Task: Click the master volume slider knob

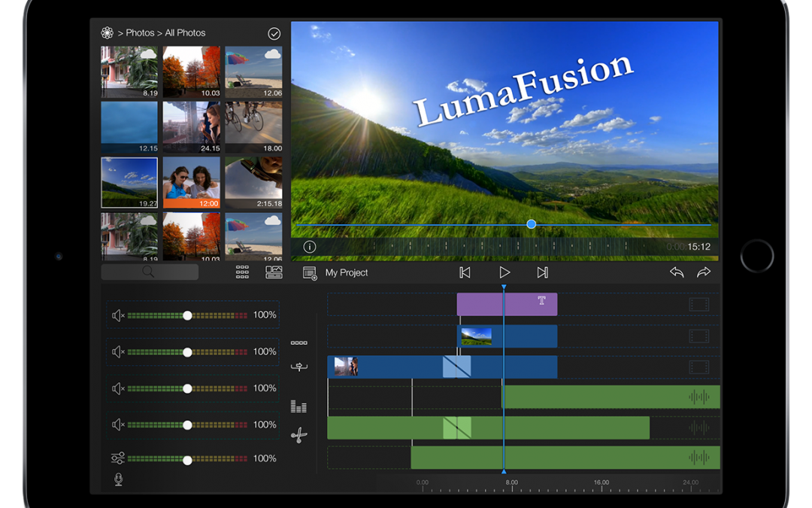Action: point(187,460)
